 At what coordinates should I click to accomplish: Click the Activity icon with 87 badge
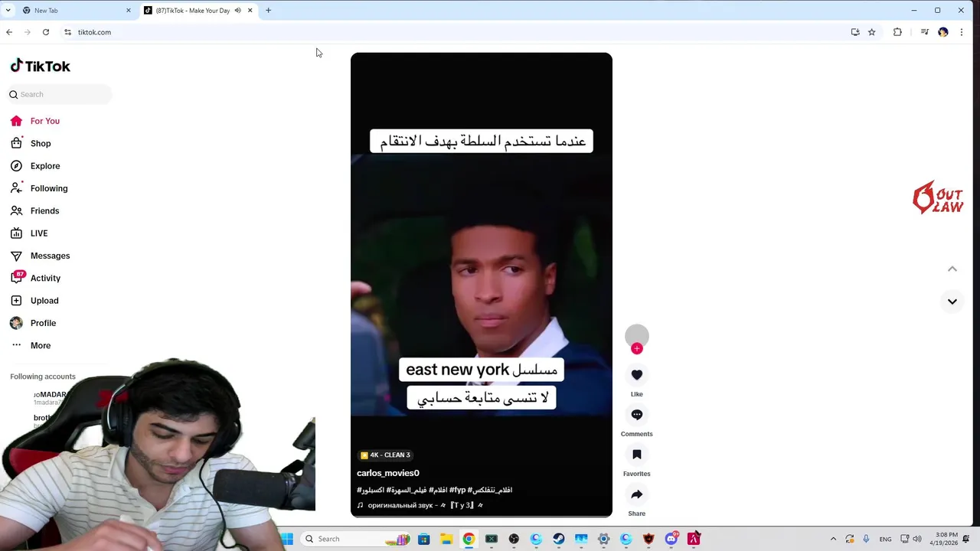(16, 278)
